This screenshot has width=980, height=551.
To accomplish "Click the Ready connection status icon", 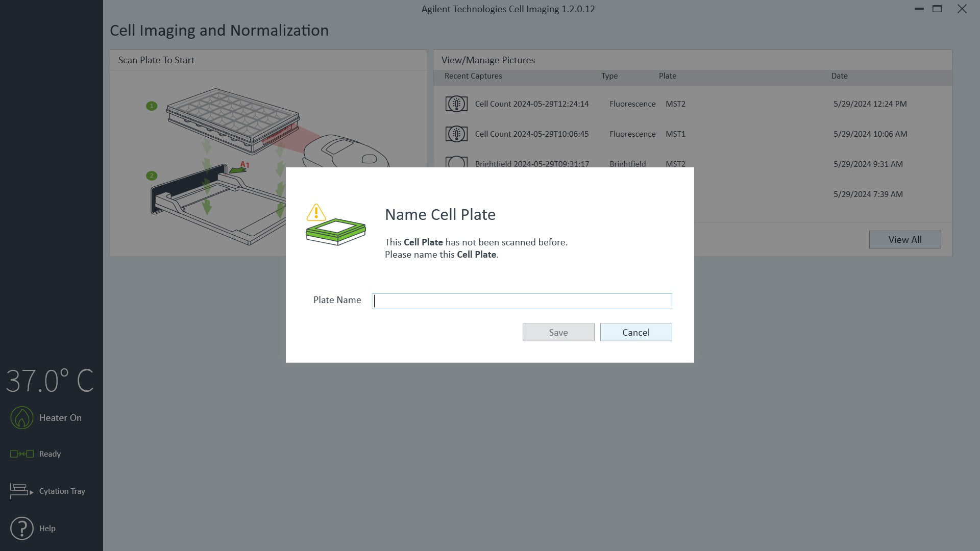I will [x=22, y=454].
